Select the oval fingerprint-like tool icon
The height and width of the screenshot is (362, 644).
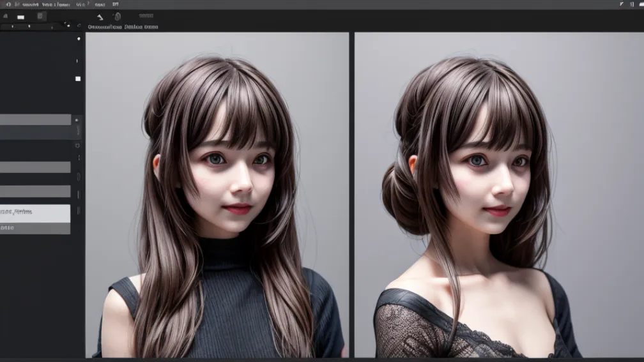[x=118, y=17]
